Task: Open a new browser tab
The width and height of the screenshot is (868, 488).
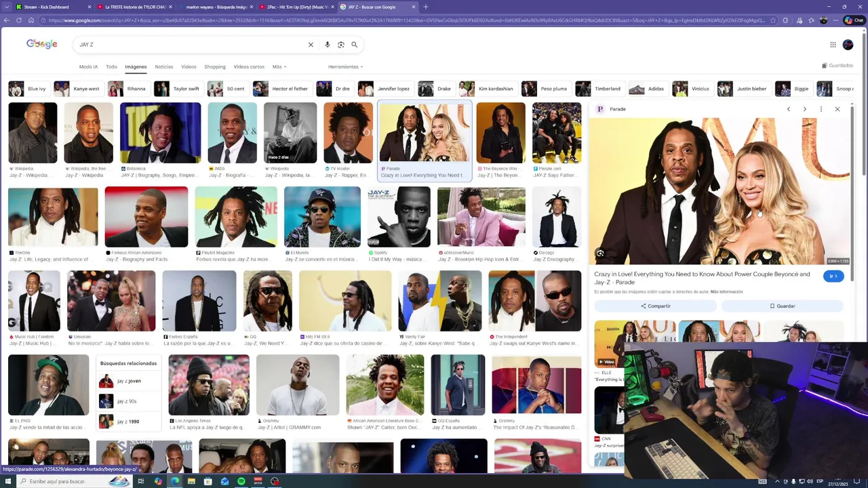Action: (426, 7)
